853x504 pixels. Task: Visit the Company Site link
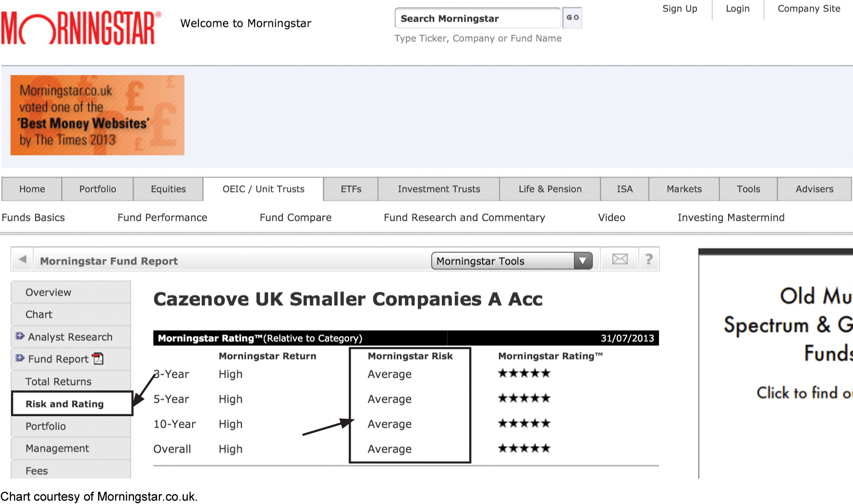click(809, 9)
